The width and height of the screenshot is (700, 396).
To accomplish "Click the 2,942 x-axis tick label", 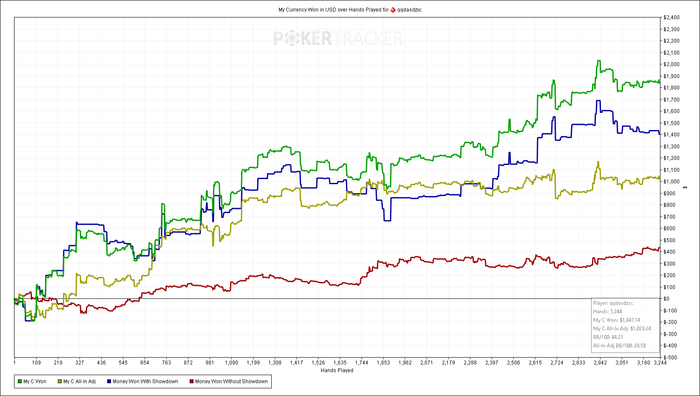I will (600, 363).
